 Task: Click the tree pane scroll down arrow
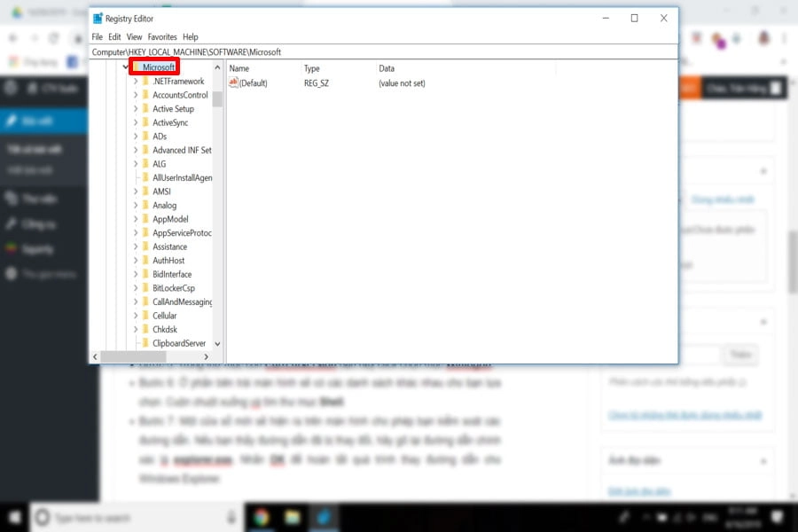217,343
